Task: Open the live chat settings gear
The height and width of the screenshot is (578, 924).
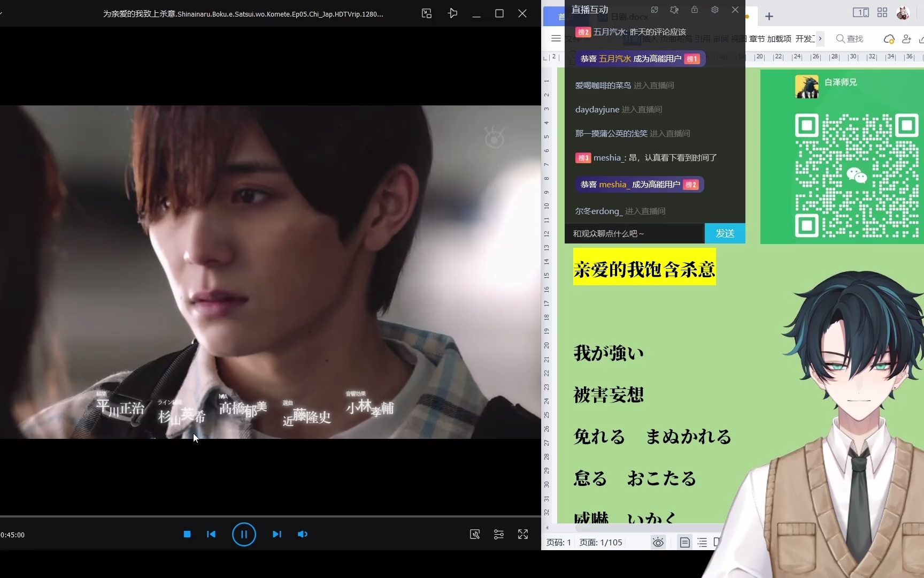Action: (715, 10)
